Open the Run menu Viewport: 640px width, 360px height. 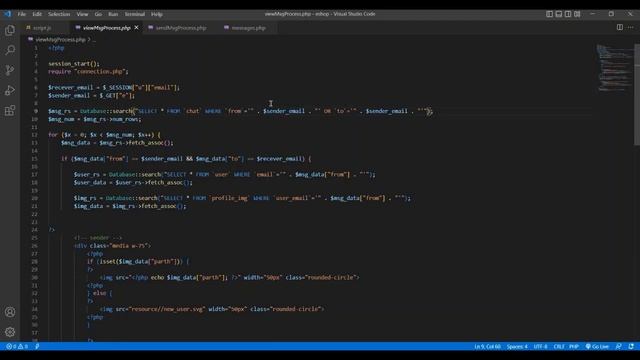click(x=113, y=14)
